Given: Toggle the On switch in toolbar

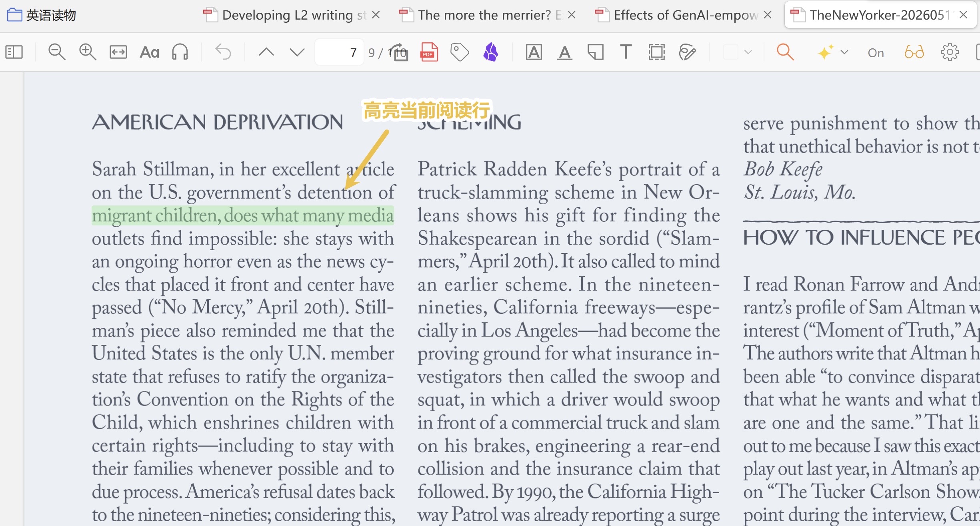Looking at the screenshot, I should click(876, 53).
